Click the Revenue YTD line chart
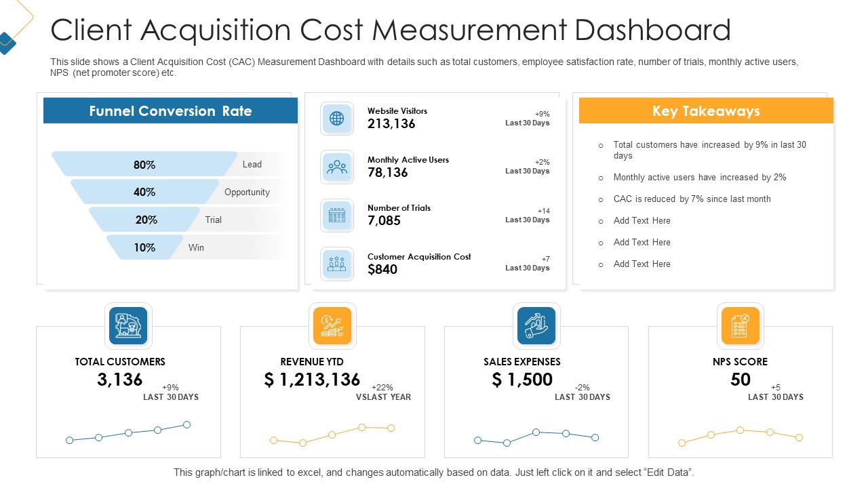868x488 pixels. click(x=332, y=434)
